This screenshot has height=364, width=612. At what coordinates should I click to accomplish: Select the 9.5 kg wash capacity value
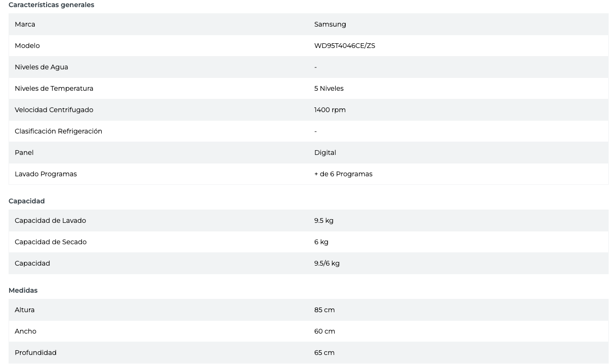[323, 220]
